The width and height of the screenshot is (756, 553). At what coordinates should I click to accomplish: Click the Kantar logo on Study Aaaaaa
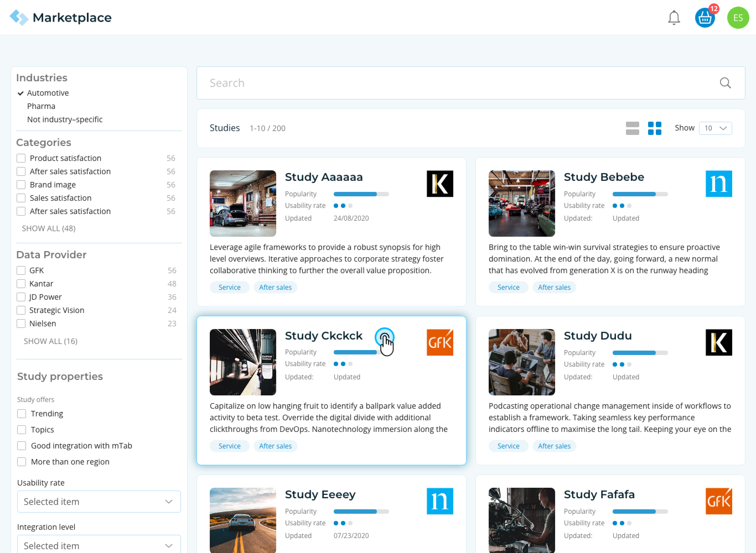coord(439,184)
